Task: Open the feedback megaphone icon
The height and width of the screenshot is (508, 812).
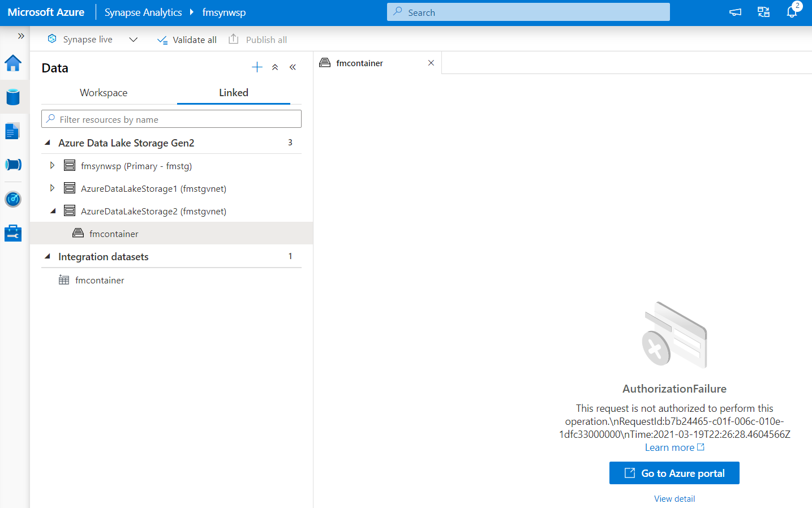Action: [x=735, y=12]
